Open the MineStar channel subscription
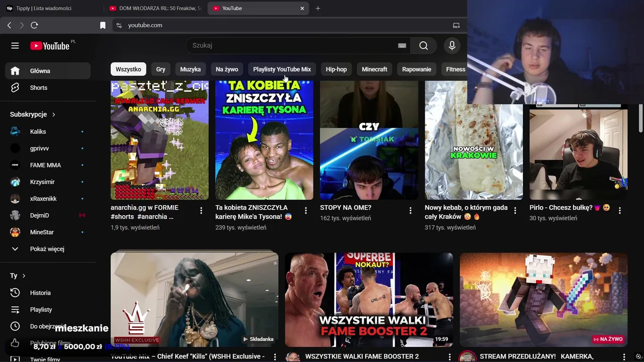This screenshot has height=362, width=644. pos(48,232)
